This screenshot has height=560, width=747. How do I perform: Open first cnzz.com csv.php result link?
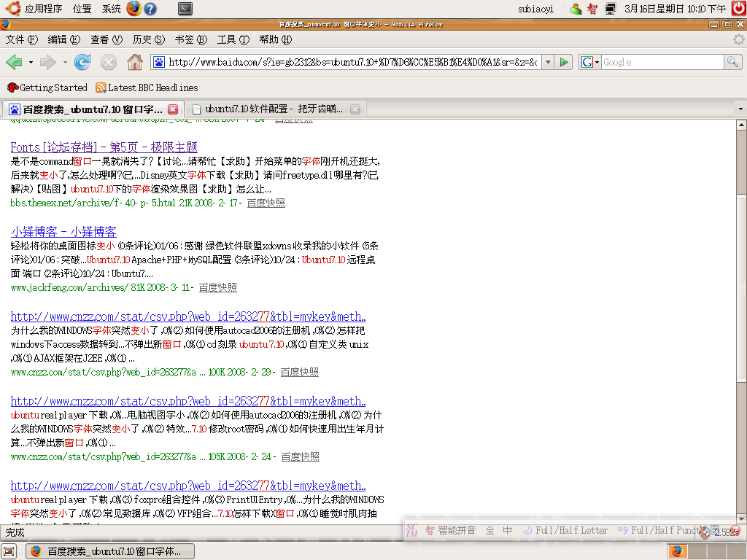point(188,316)
